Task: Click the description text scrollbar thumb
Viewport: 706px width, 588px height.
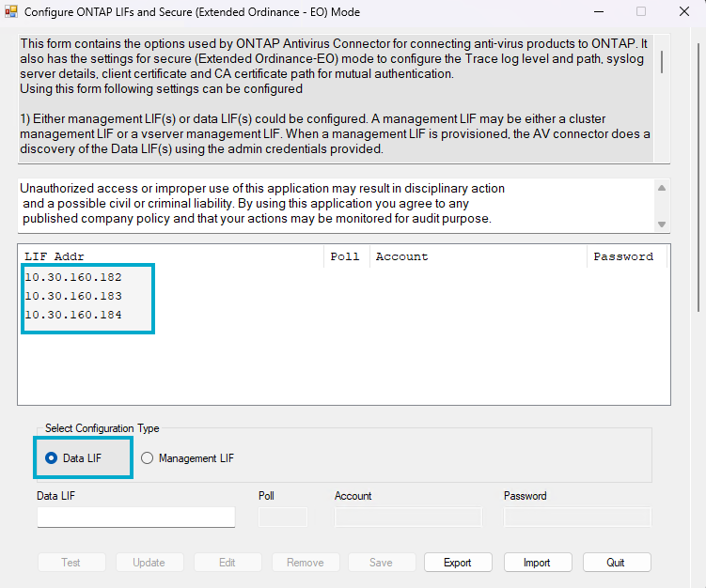Action: point(663,62)
